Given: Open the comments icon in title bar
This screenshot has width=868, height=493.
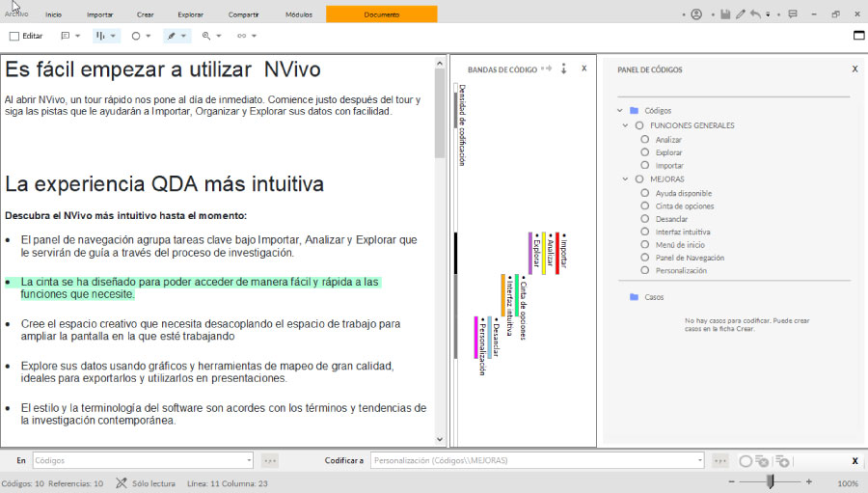Looking at the screenshot, I should 793,14.
